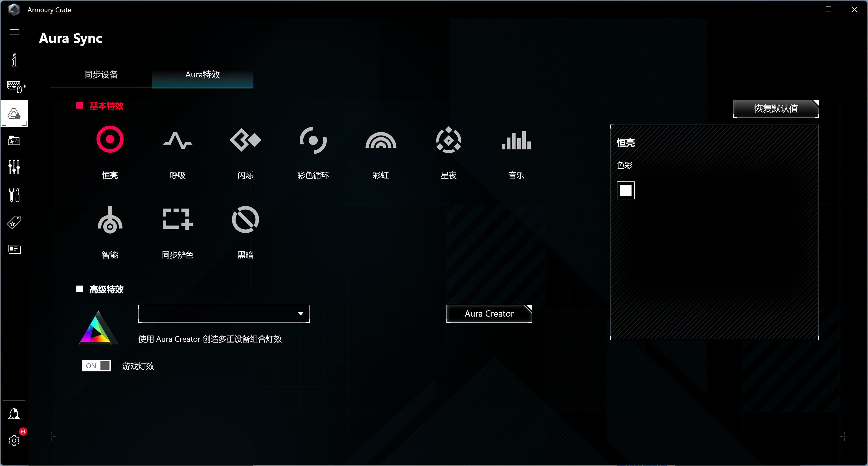Open the tools wrench sidebar icon
The height and width of the screenshot is (466, 868).
click(x=14, y=195)
